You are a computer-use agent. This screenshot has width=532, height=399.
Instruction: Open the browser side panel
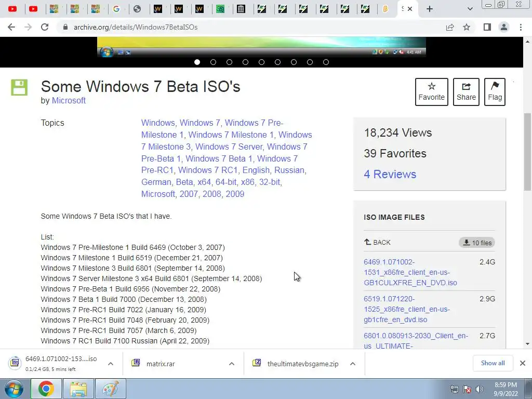click(487, 27)
